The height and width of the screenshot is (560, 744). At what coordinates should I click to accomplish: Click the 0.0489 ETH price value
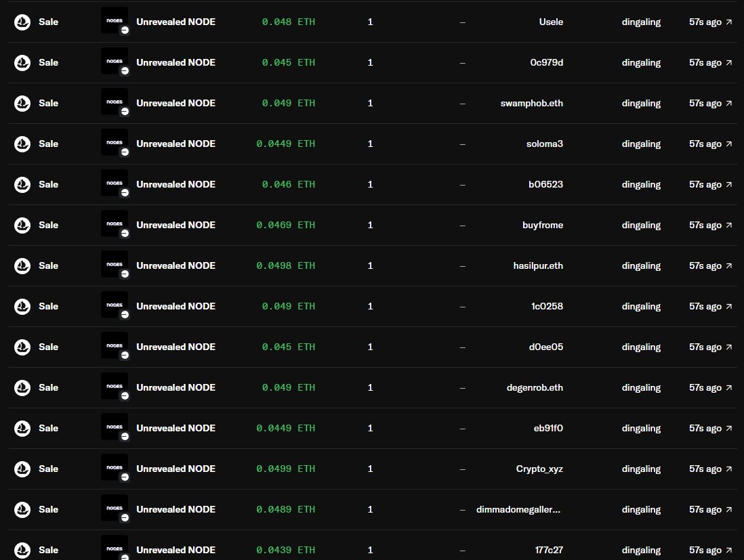pyautogui.click(x=285, y=510)
